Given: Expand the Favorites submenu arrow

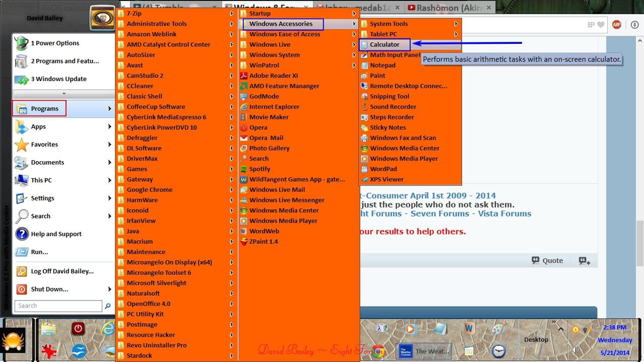Looking at the screenshot, I should click(x=109, y=144).
